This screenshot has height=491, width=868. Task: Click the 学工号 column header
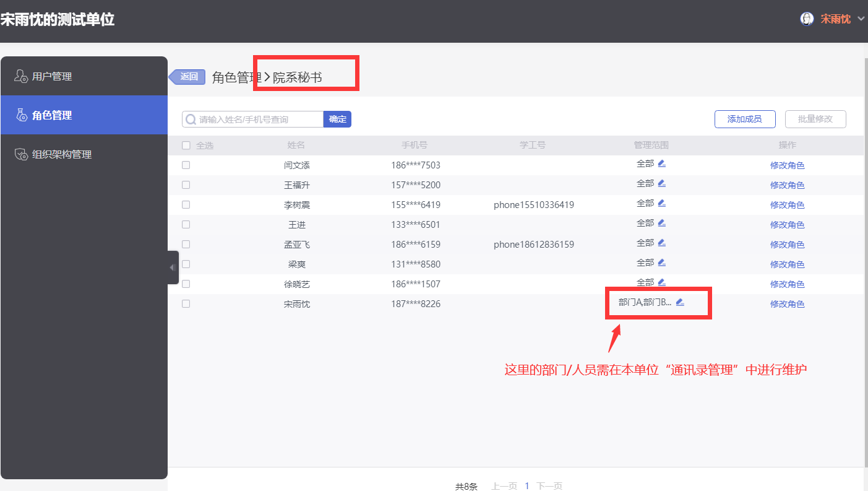coord(532,145)
